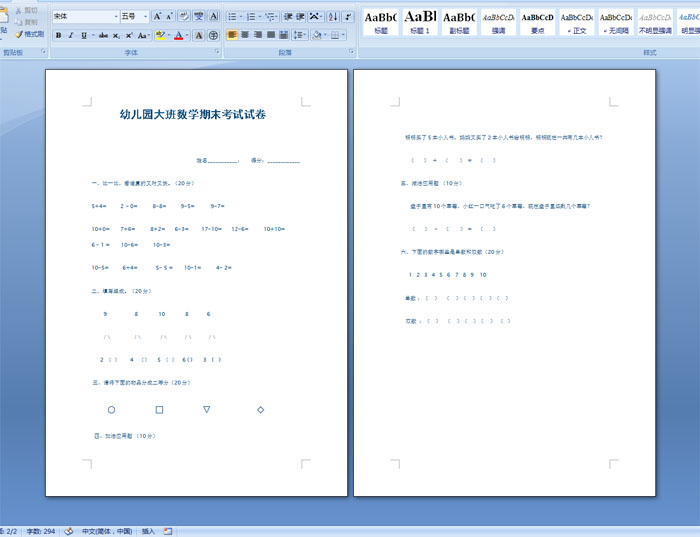Center align the paragraph

point(245,35)
